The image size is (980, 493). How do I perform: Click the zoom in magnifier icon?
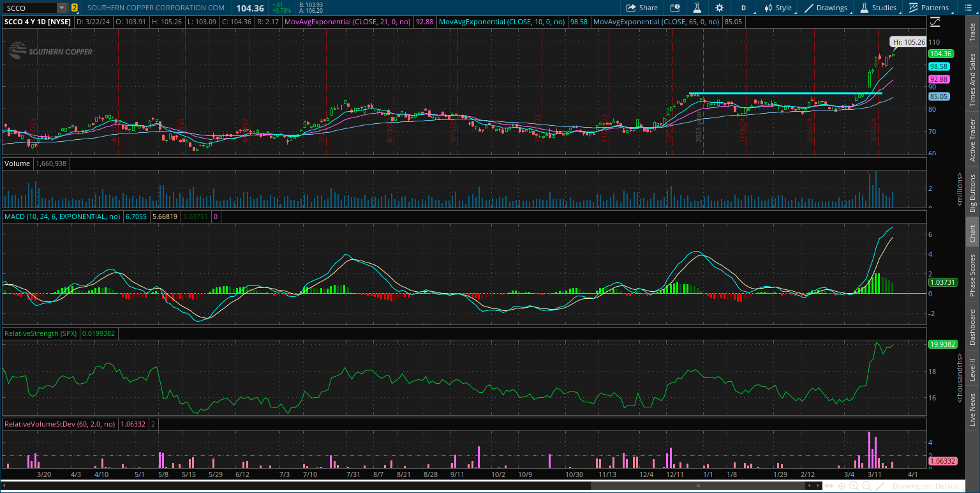(x=854, y=487)
